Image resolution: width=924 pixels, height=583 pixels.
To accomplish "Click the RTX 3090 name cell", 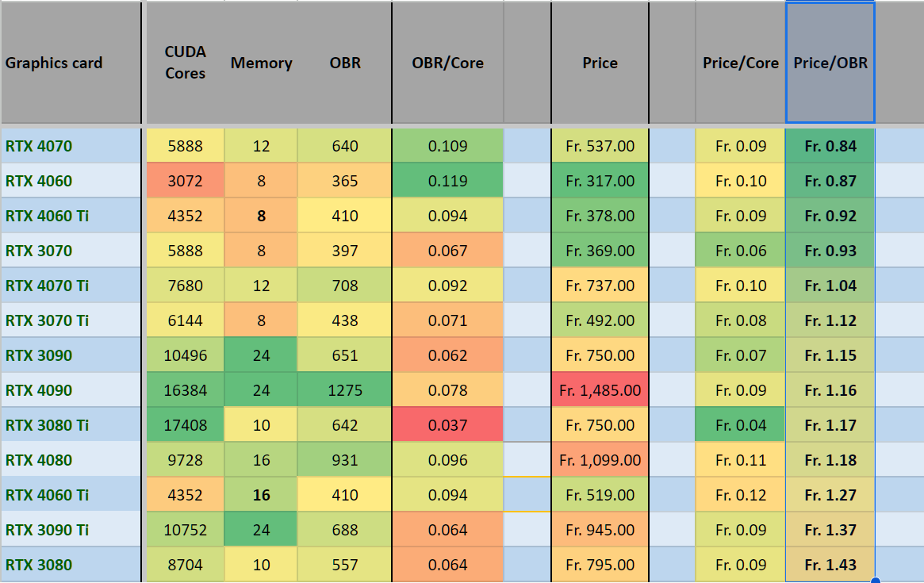I will [x=71, y=355].
